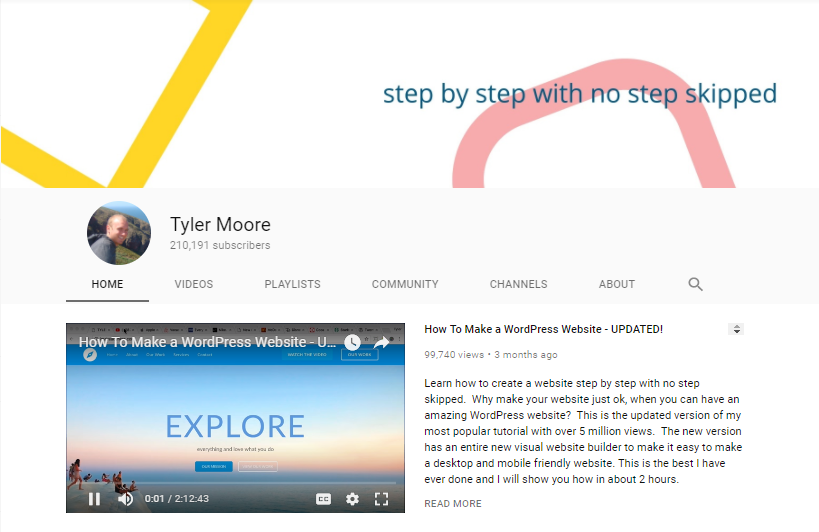Click the EXPLORE area of the video
Image resolution: width=819 pixels, height=532 pixels.
coord(235,426)
